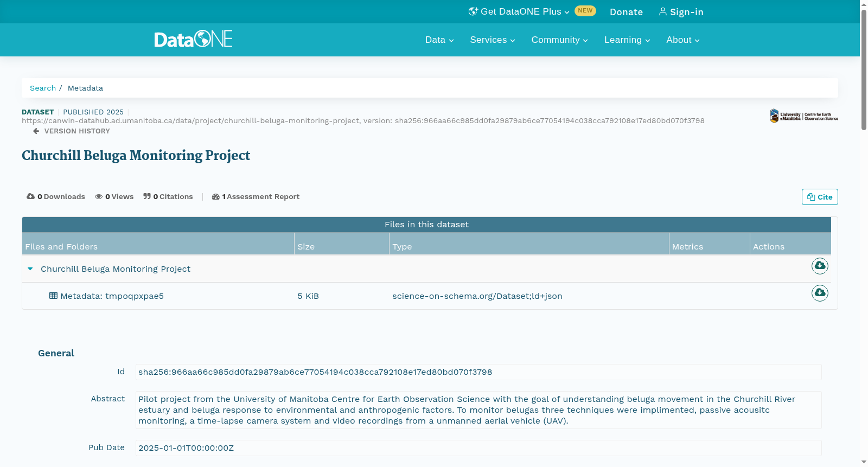
Task: Click the gauge icon by Assessment Report
Action: 216,196
